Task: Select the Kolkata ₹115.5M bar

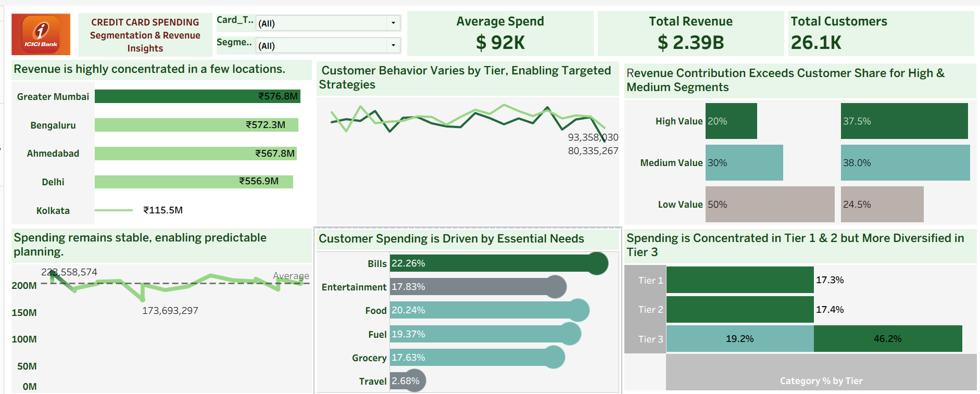Action: tap(114, 210)
